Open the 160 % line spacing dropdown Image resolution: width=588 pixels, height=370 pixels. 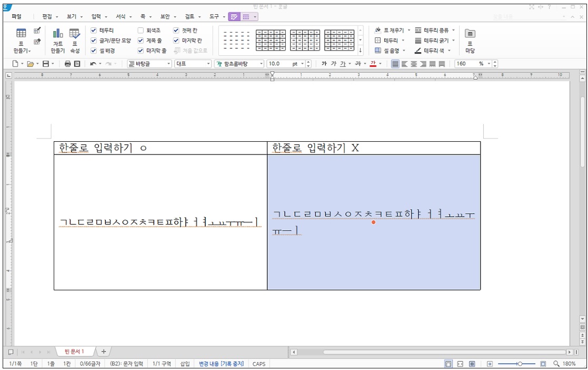pos(489,64)
